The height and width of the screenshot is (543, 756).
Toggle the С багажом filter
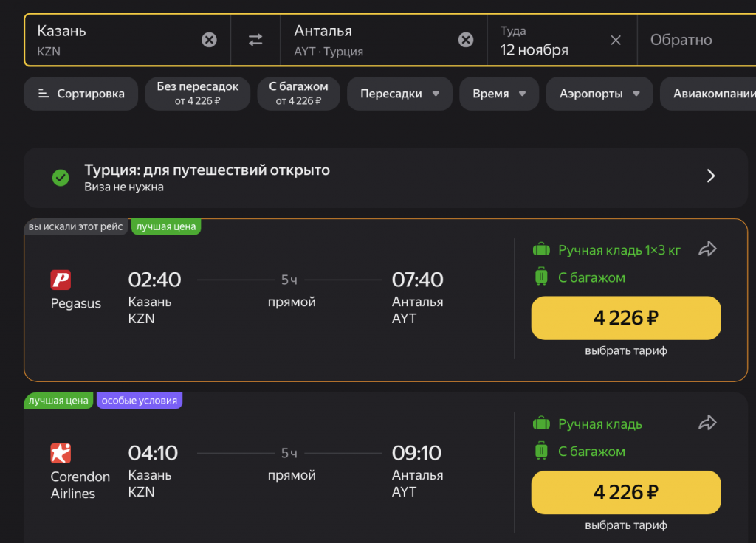point(298,94)
